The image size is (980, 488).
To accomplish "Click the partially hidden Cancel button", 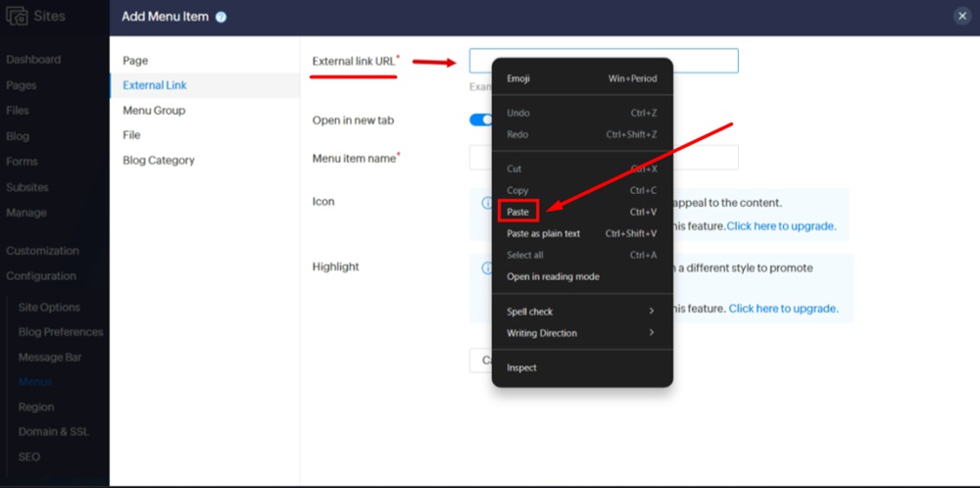I will point(481,361).
